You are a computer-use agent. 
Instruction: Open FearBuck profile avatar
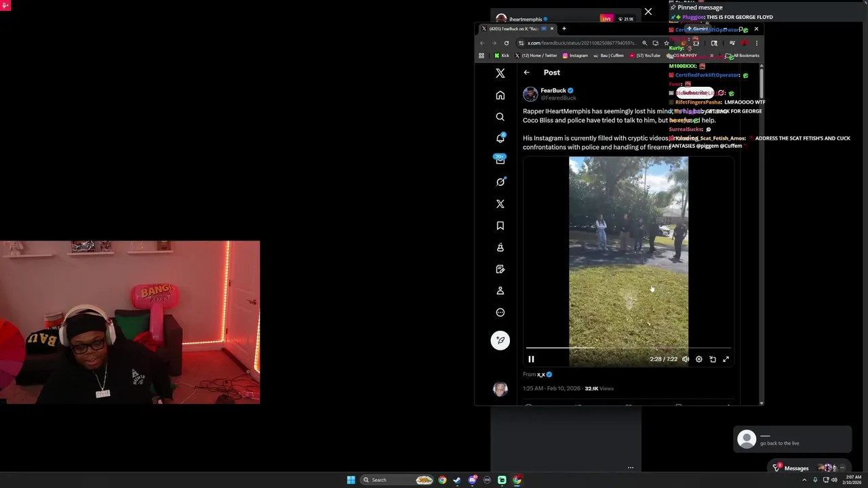530,94
